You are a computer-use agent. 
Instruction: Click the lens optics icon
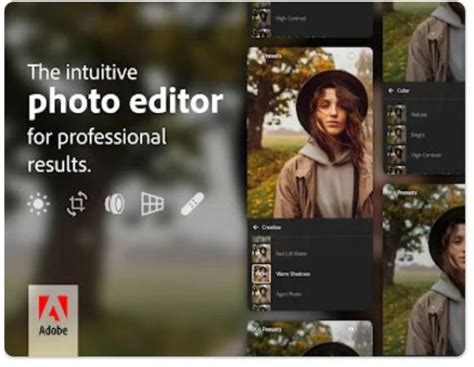click(x=115, y=204)
